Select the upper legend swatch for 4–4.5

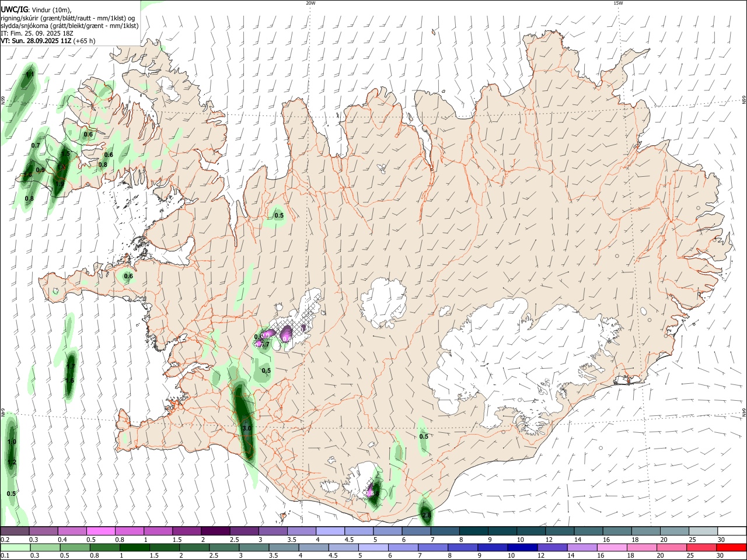[x=329, y=531]
